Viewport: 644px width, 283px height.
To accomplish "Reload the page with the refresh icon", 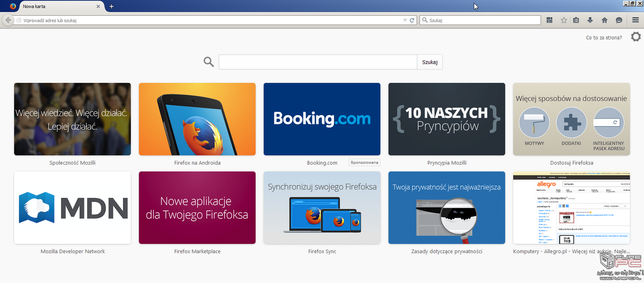I will pos(412,20).
